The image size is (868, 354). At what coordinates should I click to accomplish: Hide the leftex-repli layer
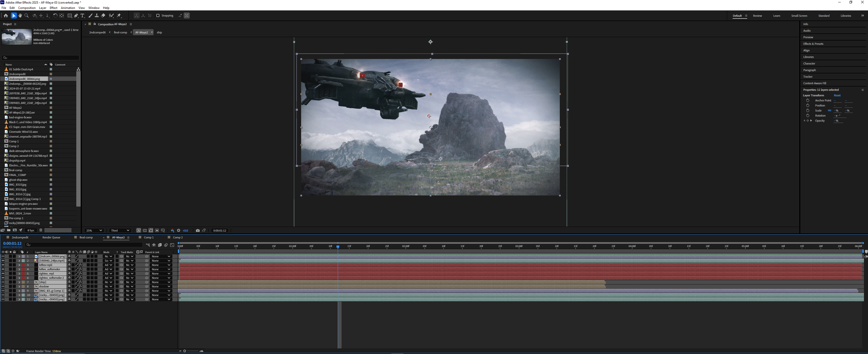3,265
